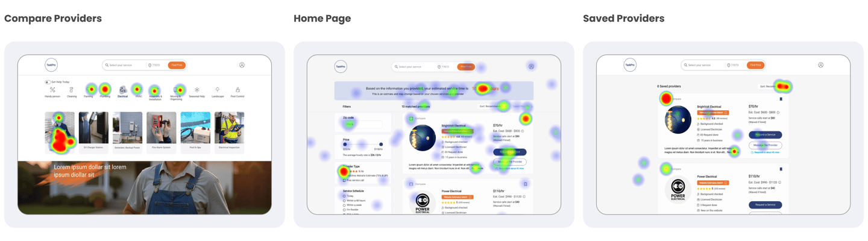This screenshot has width=868, height=241.
Task: Check the Free service call checkbox
Action: click(344, 180)
